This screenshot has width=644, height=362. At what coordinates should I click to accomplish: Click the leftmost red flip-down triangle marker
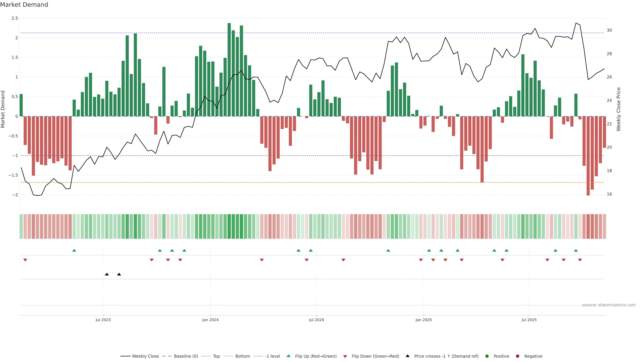click(x=25, y=260)
